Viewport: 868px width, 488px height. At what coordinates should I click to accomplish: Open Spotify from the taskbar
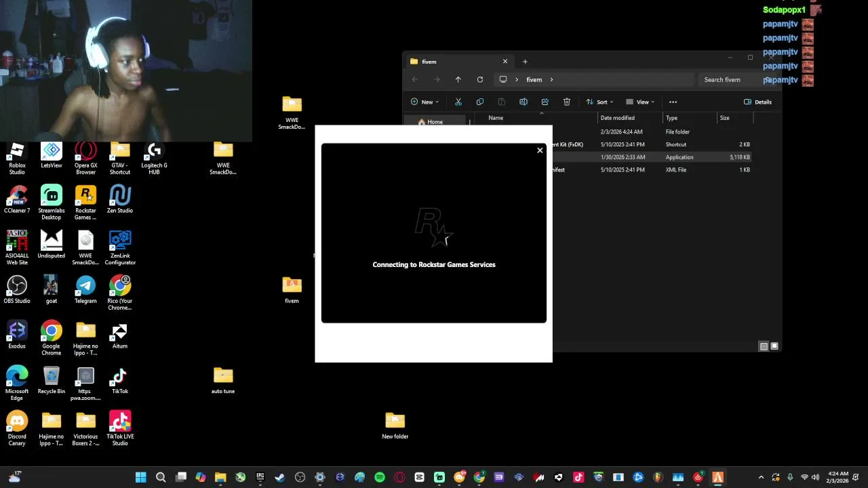[x=380, y=477]
